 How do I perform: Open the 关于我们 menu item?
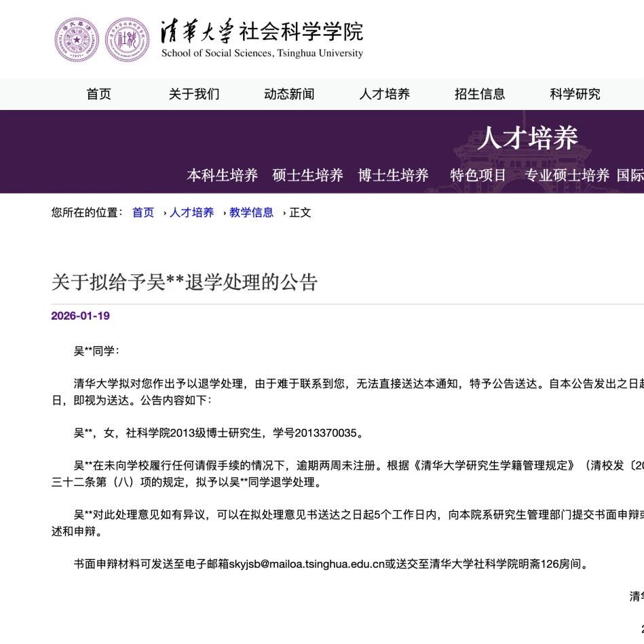tap(194, 94)
